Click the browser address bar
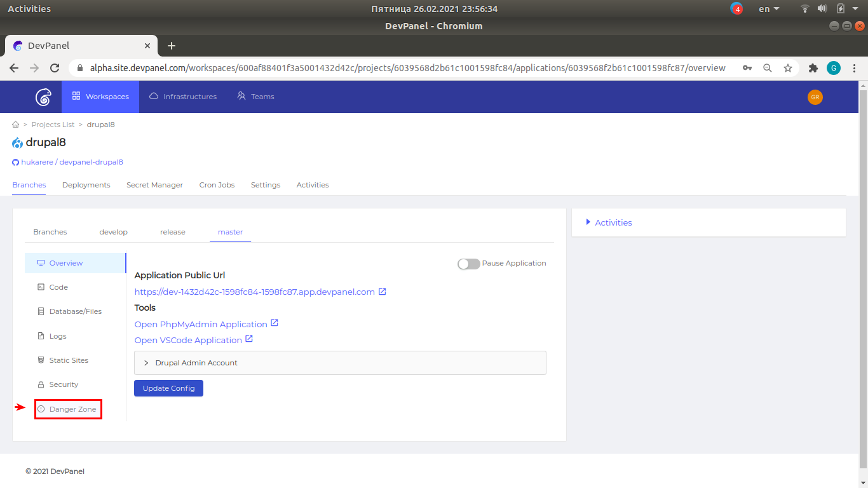 (x=407, y=68)
